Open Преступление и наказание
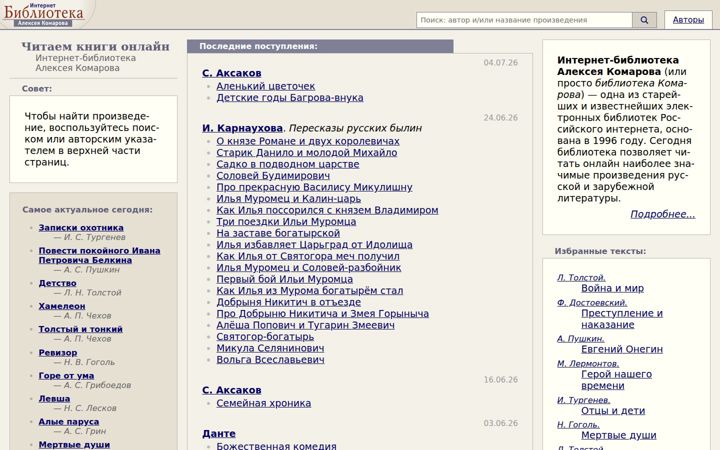 click(x=622, y=319)
